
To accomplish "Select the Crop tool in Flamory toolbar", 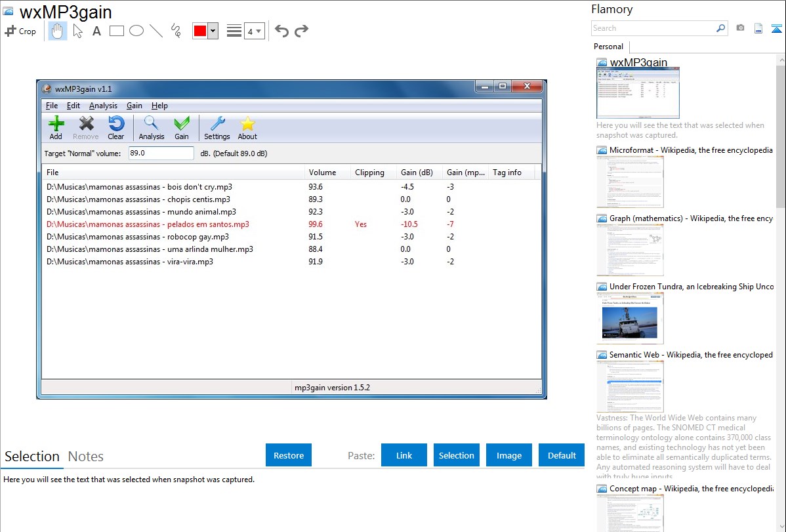I will click(x=20, y=31).
